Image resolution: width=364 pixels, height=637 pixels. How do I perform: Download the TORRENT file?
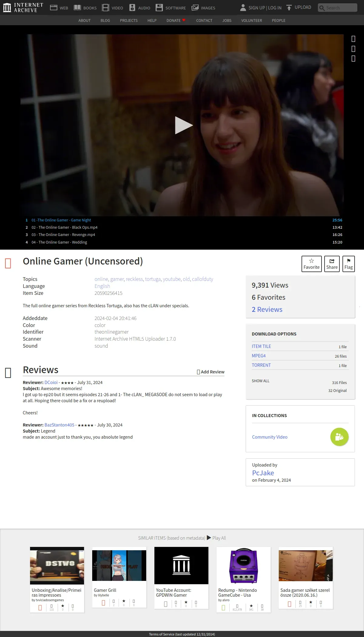tap(261, 365)
